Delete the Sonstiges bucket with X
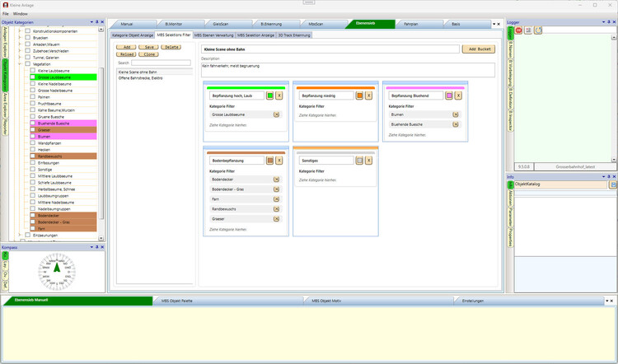Screen dimensions: 618x364 click(x=368, y=161)
